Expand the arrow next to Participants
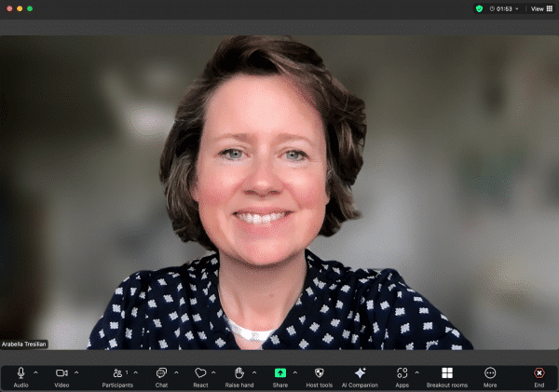Image resolution: width=559 pixels, height=392 pixels. [x=136, y=372]
